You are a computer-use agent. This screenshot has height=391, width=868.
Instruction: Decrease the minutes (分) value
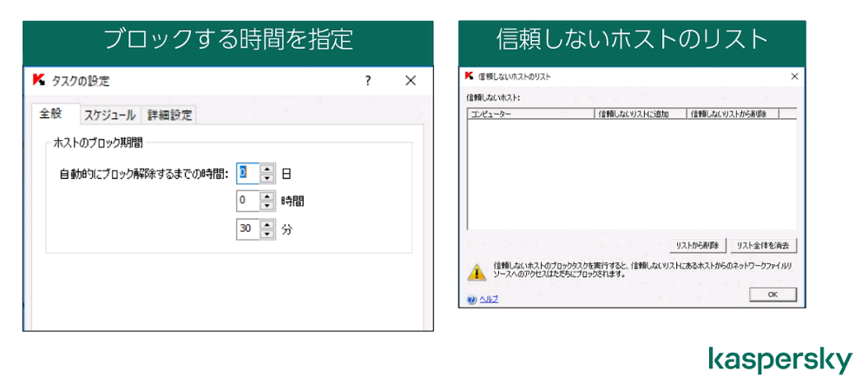tap(267, 235)
